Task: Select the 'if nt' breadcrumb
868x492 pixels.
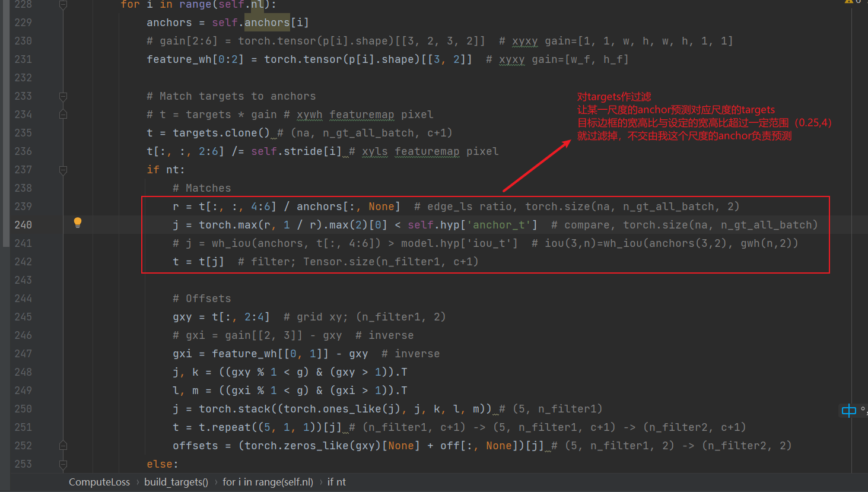Action: 336,482
